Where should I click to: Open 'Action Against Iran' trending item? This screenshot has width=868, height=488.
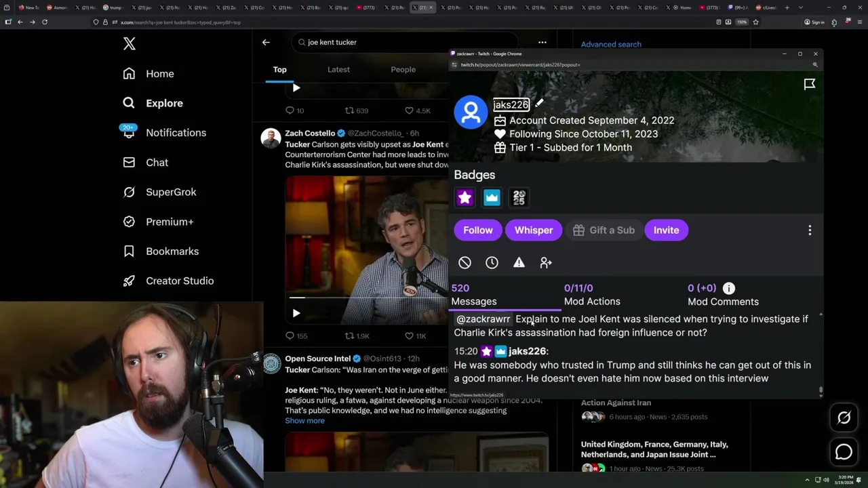tap(616, 403)
